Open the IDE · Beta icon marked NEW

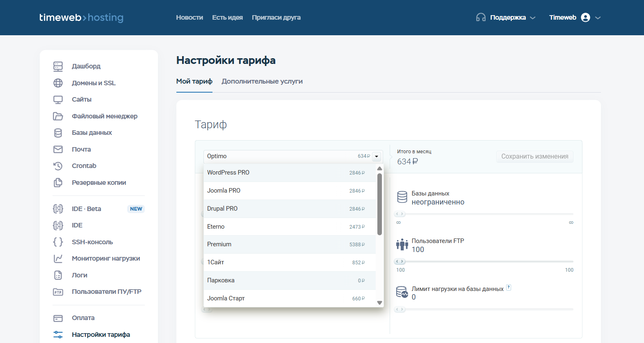point(58,209)
